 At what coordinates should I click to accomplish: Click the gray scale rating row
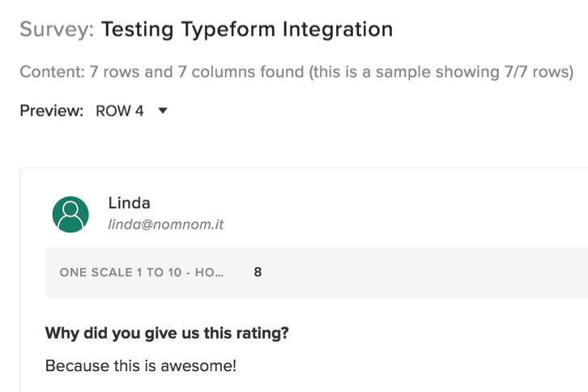tap(317, 273)
